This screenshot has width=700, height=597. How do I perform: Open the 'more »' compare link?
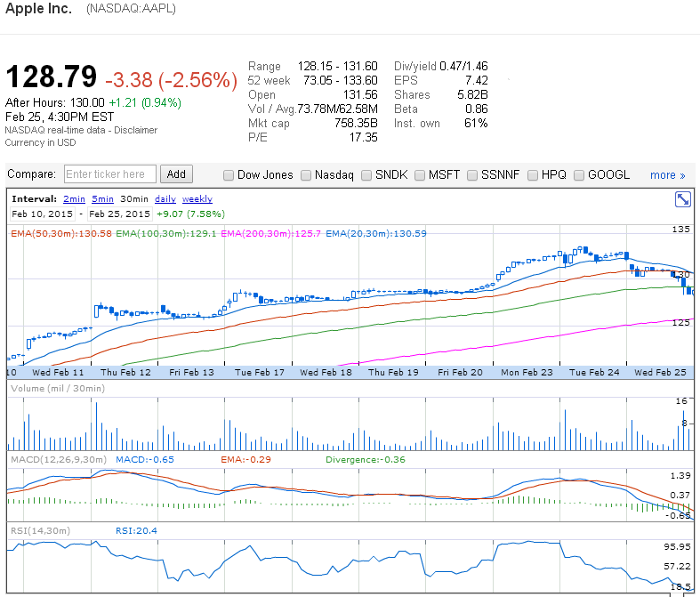pyautogui.click(x=667, y=175)
